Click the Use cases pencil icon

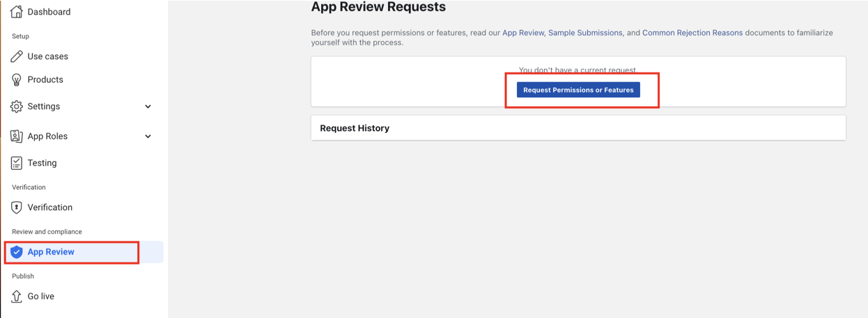pyautogui.click(x=17, y=56)
